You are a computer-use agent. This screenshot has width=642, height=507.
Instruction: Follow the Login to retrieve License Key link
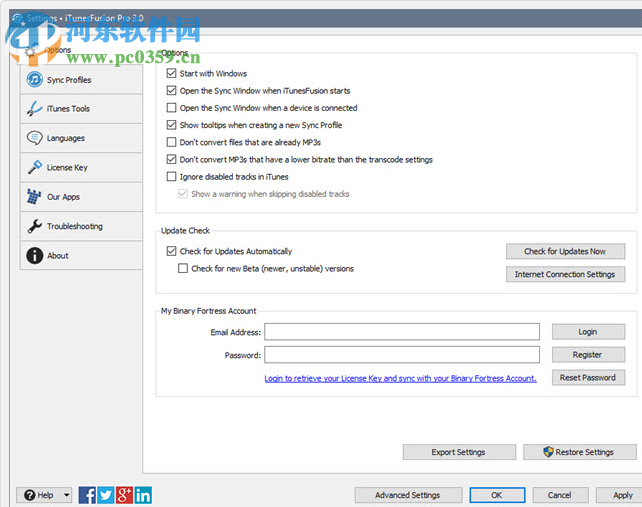[400, 378]
